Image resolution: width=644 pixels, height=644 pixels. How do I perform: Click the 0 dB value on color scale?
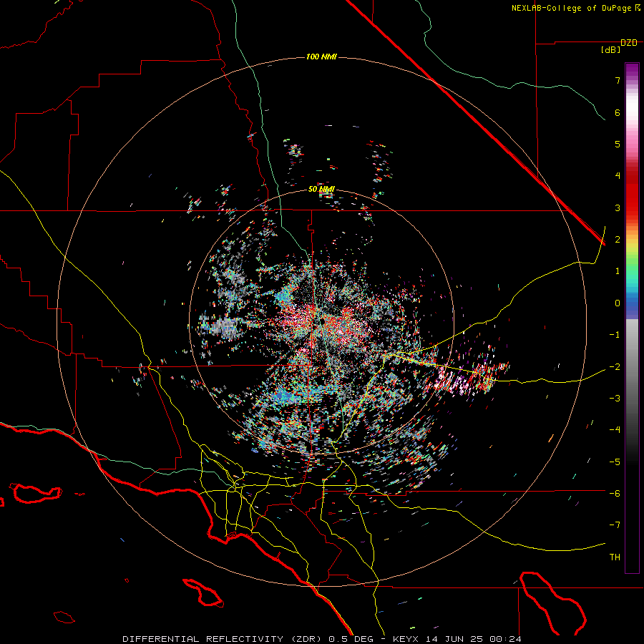[x=618, y=303]
